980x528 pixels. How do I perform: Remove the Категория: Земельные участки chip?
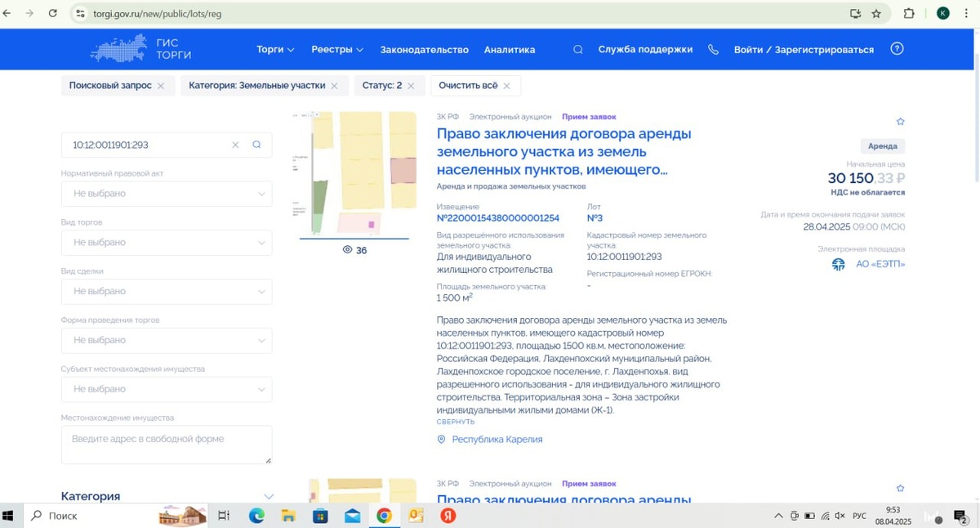point(334,86)
